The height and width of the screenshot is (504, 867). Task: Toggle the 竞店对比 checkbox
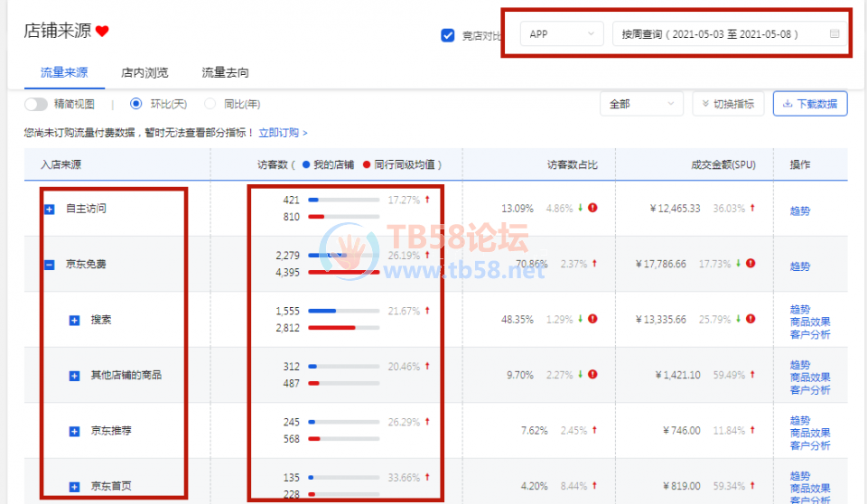click(448, 35)
